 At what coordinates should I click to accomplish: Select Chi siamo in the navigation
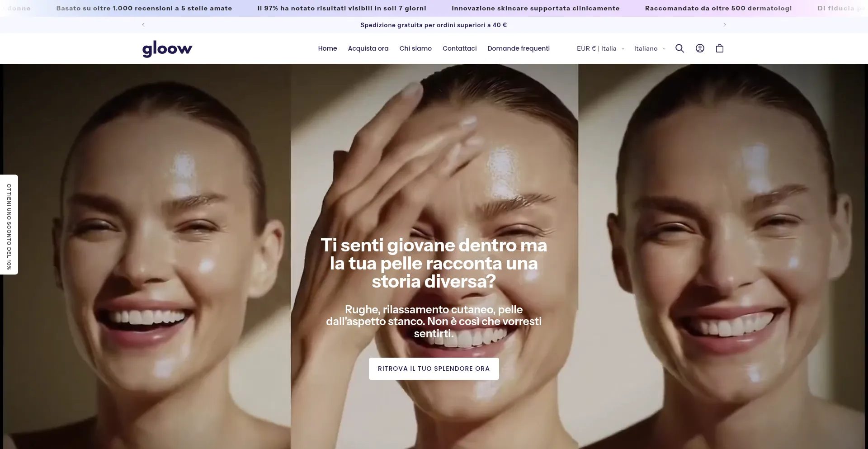pyautogui.click(x=415, y=48)
